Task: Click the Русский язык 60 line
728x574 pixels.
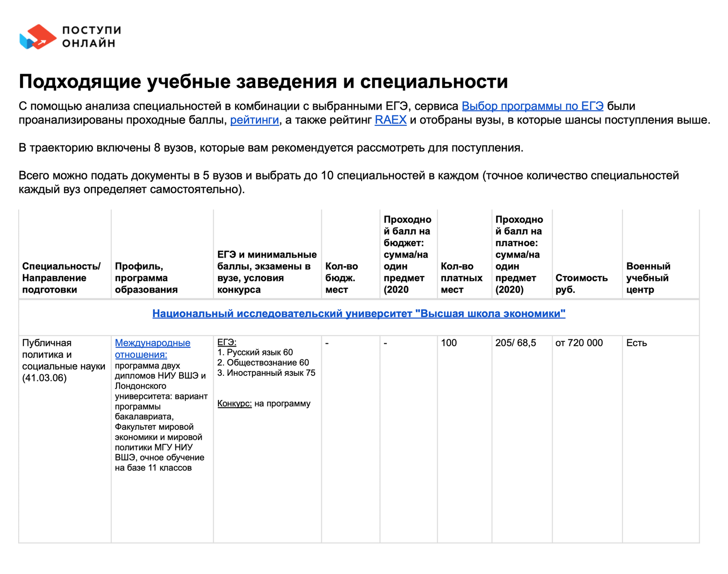Action: pyautogui.click(x=255, y=352)
